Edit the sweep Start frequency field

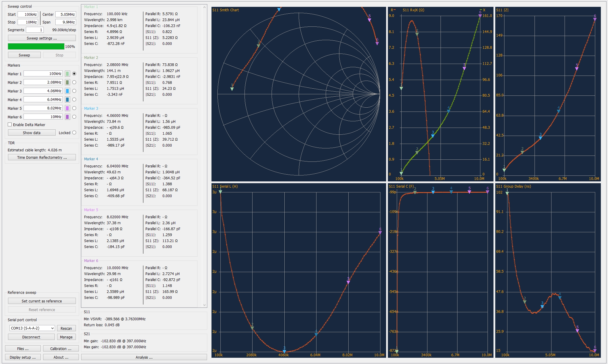pyautogui.click(x=28, y=14)
